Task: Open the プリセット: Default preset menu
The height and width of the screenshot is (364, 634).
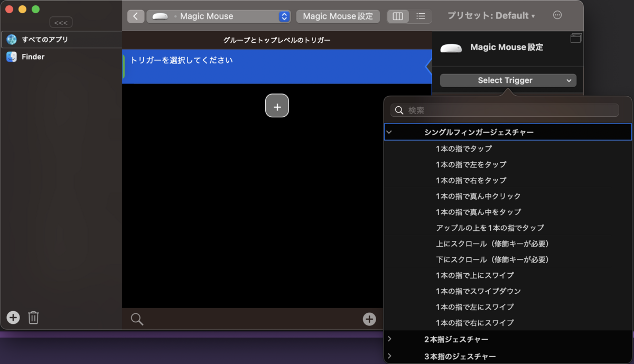Action: (x=491, y=16)
